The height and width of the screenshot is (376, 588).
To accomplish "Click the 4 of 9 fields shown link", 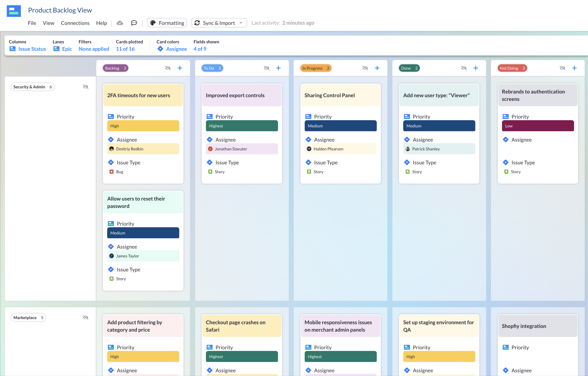I will (x=200, y=49).
